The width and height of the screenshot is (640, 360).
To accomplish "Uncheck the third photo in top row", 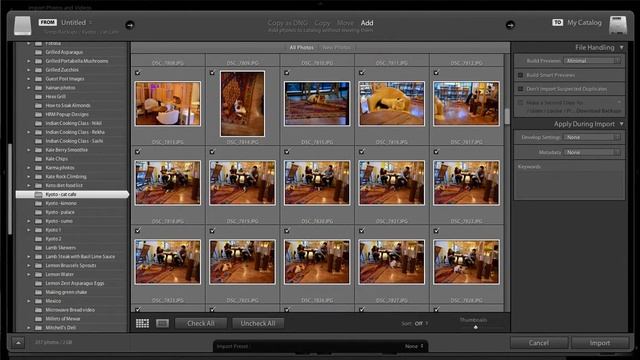I will point(287,73).
